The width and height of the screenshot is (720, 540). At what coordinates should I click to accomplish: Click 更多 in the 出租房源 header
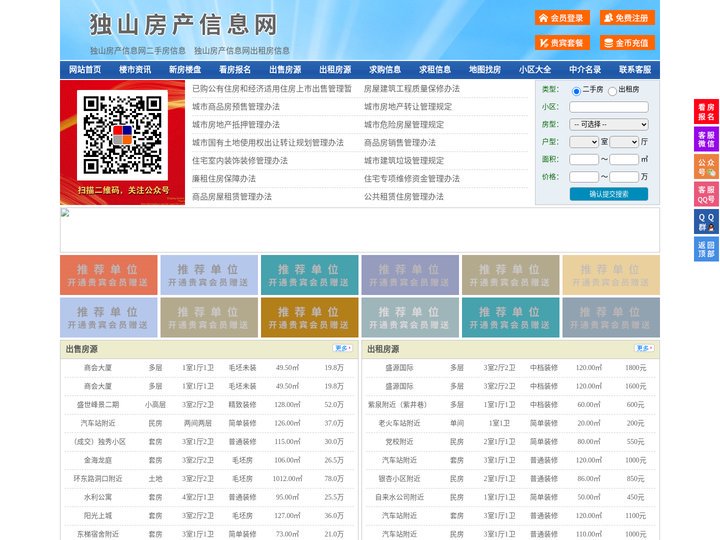644,349
